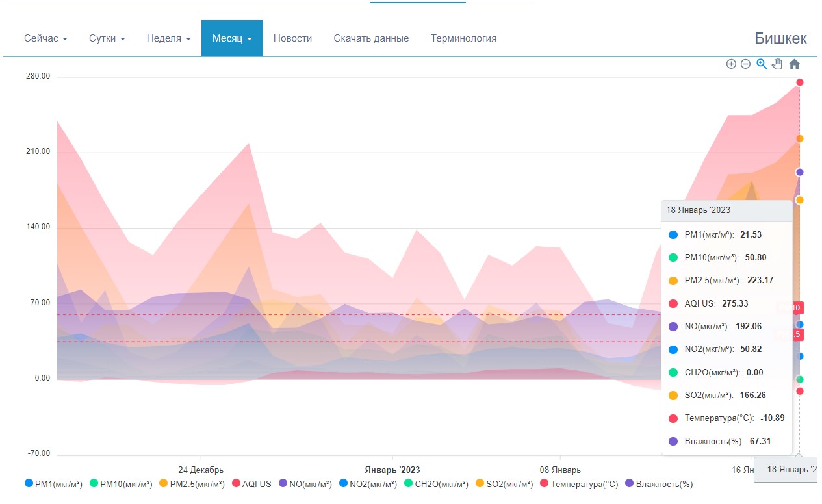
Task: Open the Новости menu item
Action: pos(292,38)
